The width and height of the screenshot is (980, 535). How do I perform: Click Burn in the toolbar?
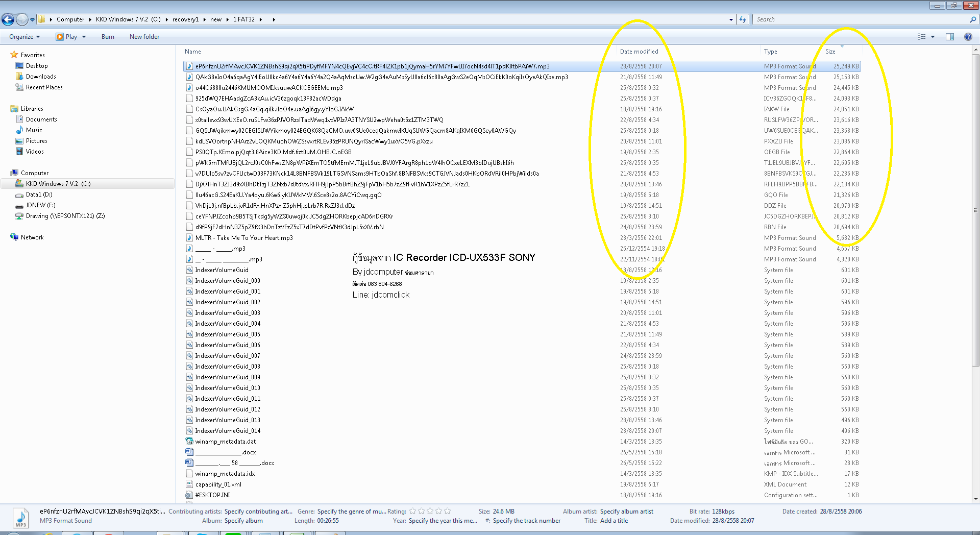click(108, 37)
